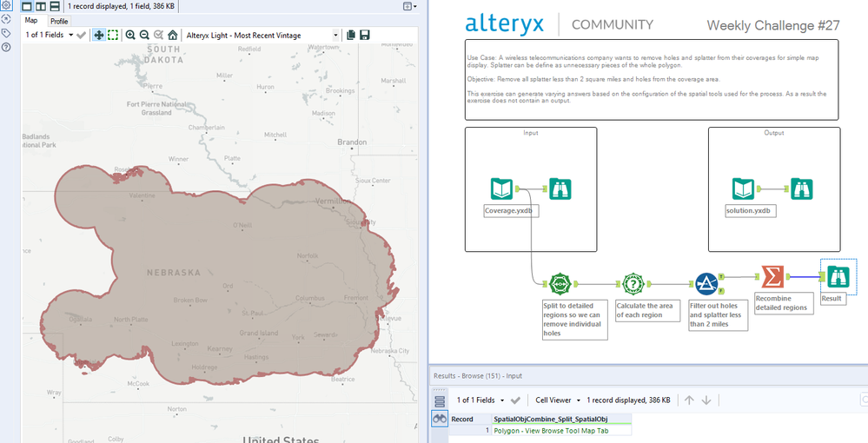Viewport: 868px width, 443px height.
Task: Switch to single pane layout view
Action: [x=27, y=6]
